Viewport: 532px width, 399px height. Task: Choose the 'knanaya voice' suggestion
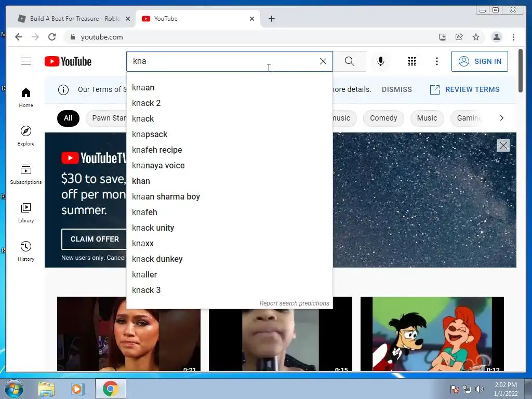tap(229, 166)
